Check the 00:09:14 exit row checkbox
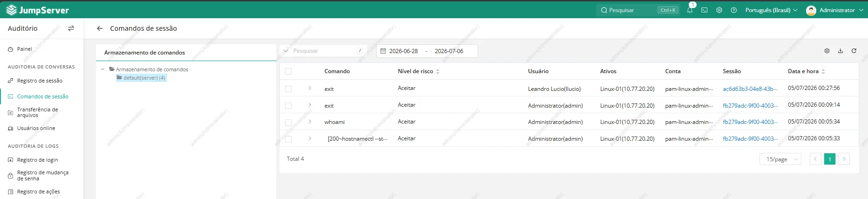This screenshot has height=199, width=868. point(288,106)
